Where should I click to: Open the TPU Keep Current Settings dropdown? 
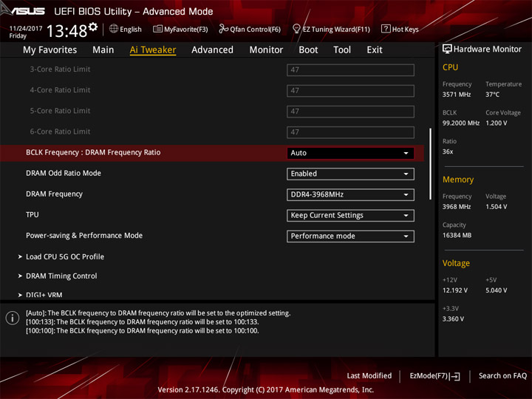(x=350, y=216)
